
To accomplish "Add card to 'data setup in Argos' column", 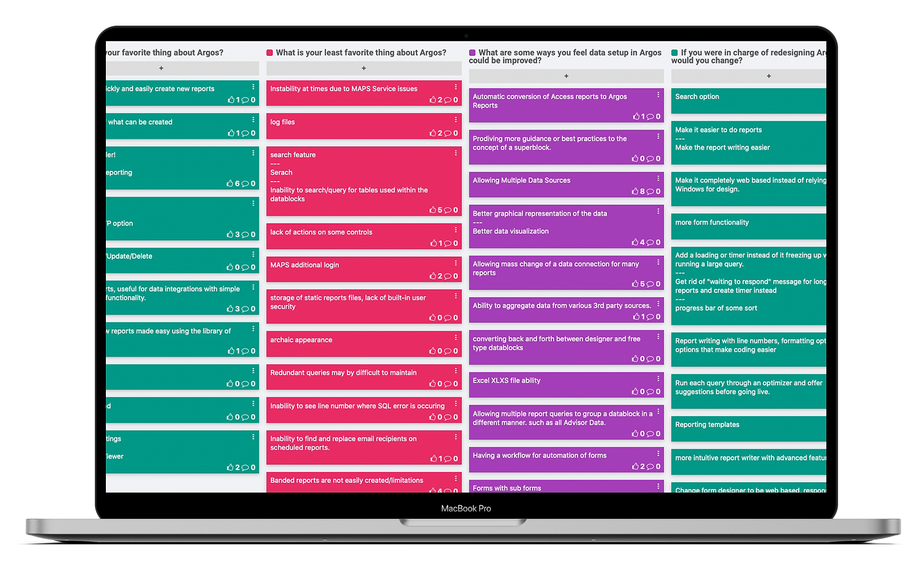I will click(566, 76).
